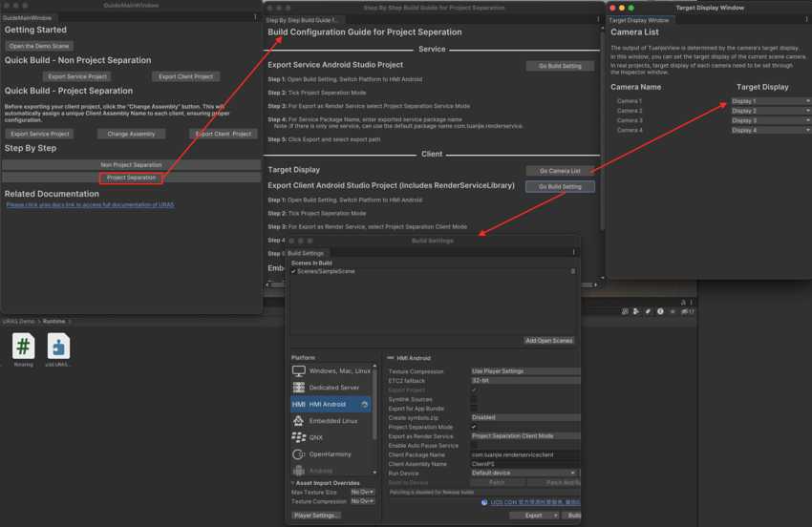Select the Windows, Mac, Linux platform icon
Viewport: 812px width, 527px height.
tap(299, 371)
